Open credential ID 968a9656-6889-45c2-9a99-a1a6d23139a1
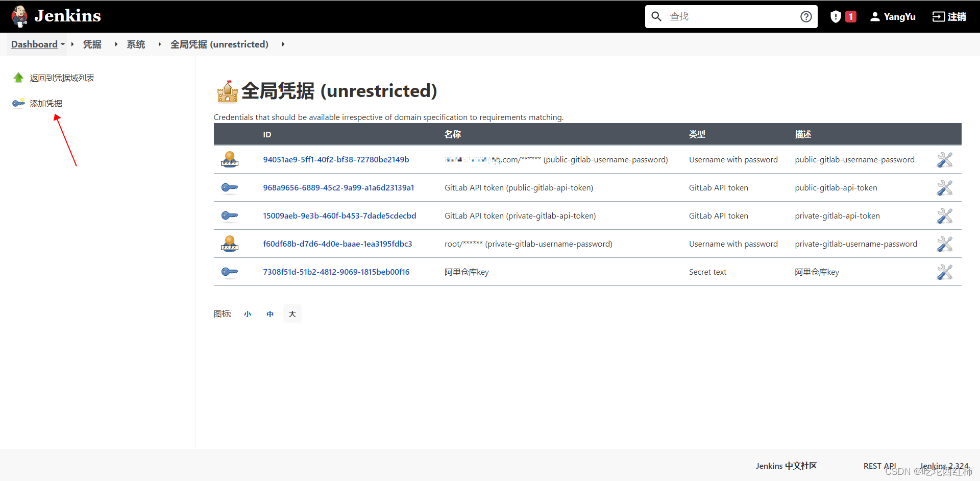Image resolution: width=980 pixels, height=481 pixels. (x=338, y=187)
